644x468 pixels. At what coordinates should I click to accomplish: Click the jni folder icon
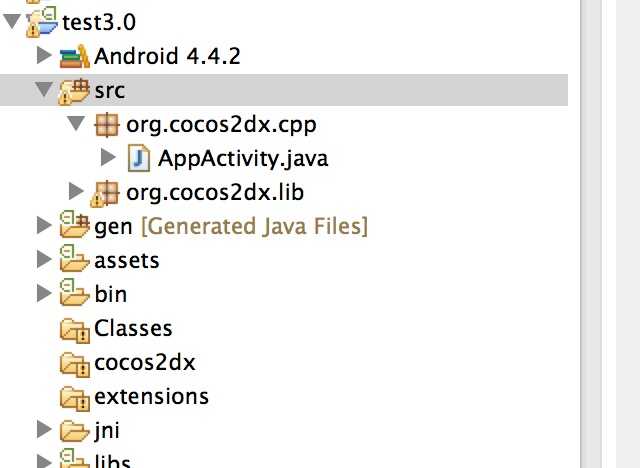(74, 431)
